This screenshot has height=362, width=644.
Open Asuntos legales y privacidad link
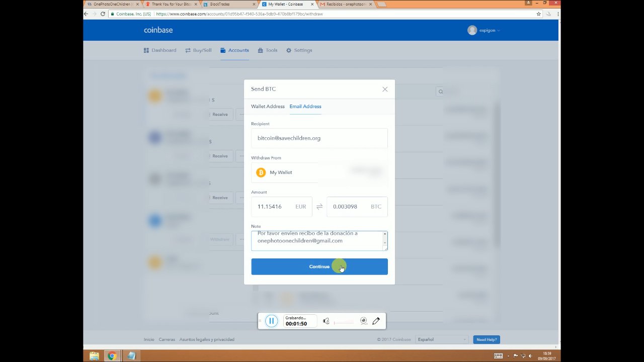(207, 339)
